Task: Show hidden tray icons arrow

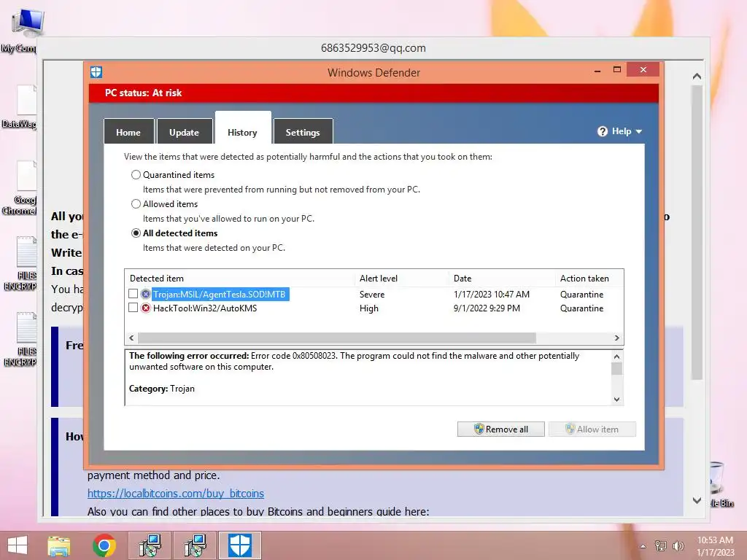Action: [643, 546]
